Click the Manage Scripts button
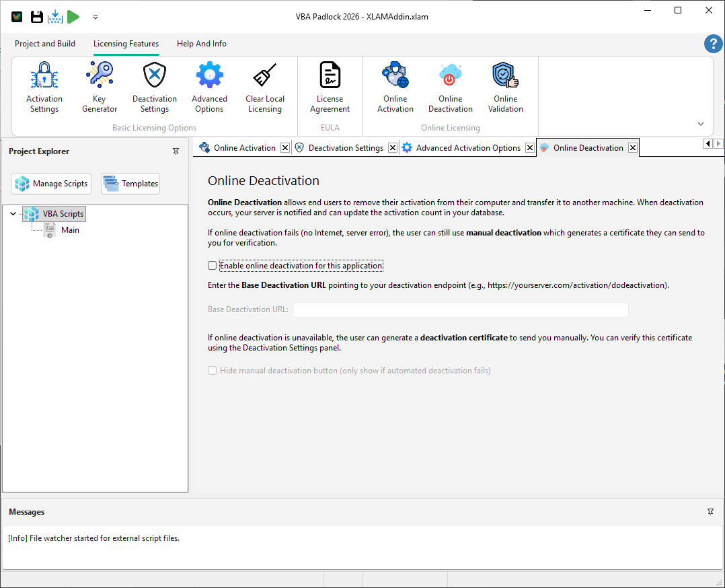 (x=50, y=183)
